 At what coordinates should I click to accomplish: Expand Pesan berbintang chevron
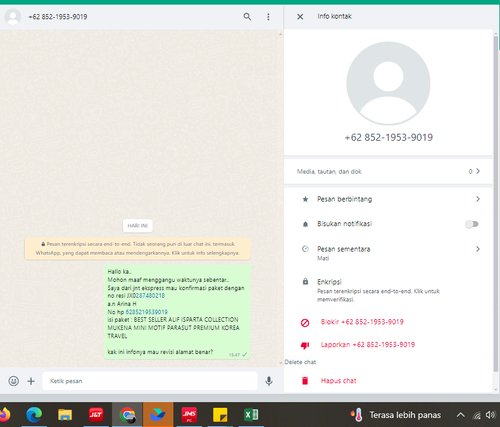[x=478, y=199]
